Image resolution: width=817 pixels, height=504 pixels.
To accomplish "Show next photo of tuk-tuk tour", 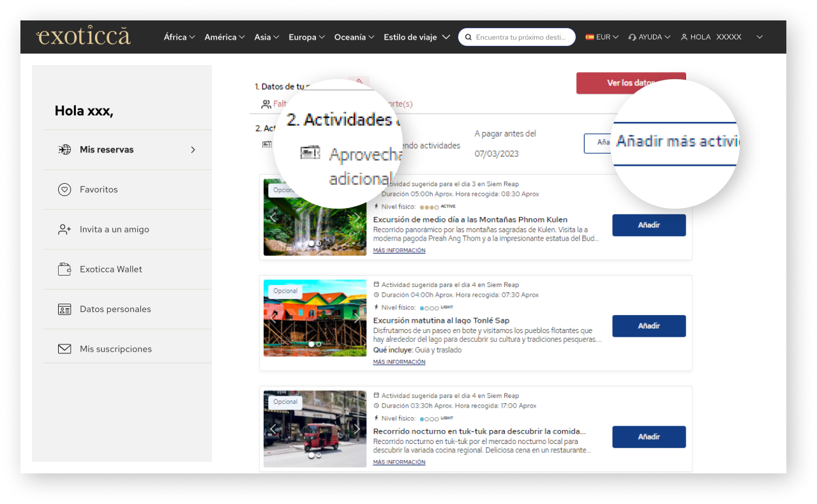I will pyautogui.click(x=357, y=429).
